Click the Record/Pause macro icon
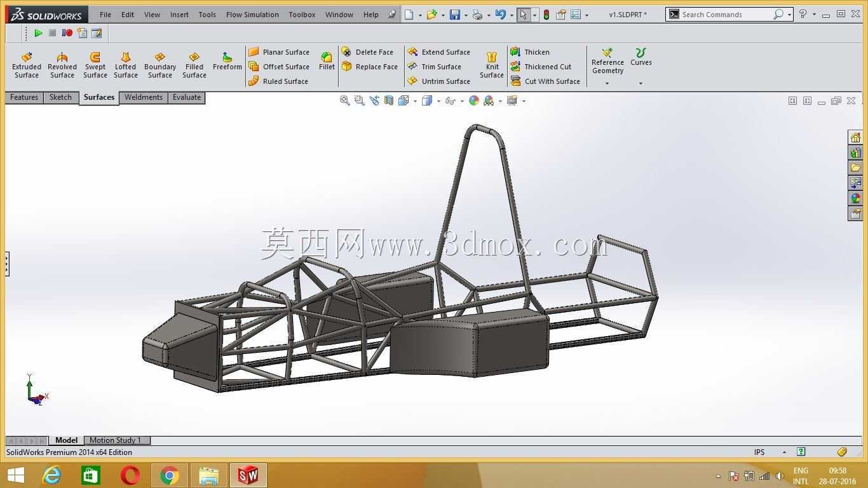 point(67,33)
